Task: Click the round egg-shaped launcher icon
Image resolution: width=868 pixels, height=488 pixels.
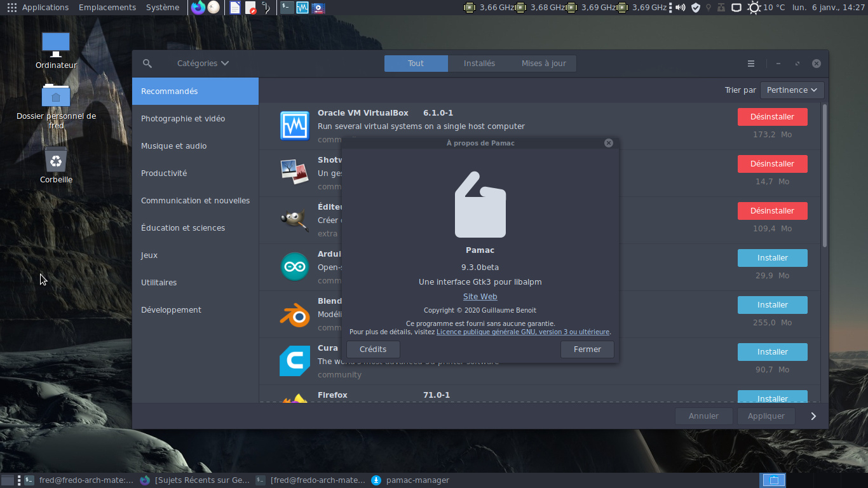Action: click(214, 8)
